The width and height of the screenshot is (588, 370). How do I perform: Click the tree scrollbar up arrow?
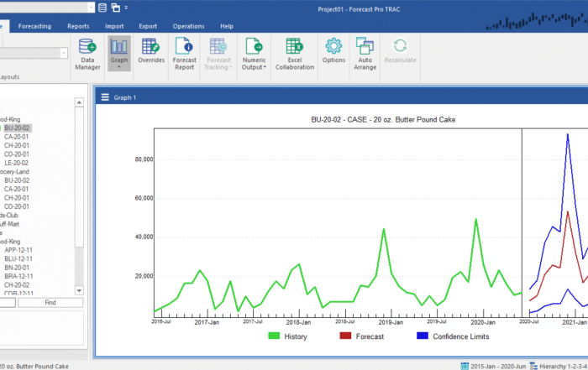click(x=79, y=102)
